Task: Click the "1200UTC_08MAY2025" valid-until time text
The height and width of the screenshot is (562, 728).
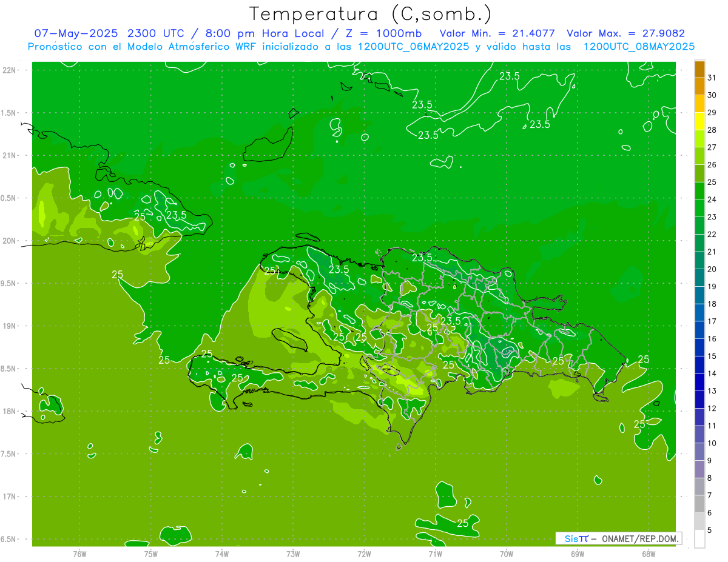Action: click(x=639, y=46)
